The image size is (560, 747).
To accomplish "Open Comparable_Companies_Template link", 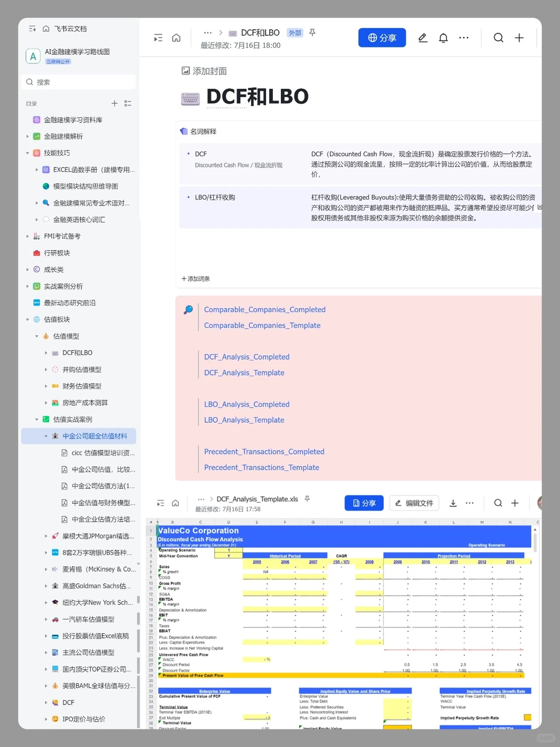I will 262,325.
